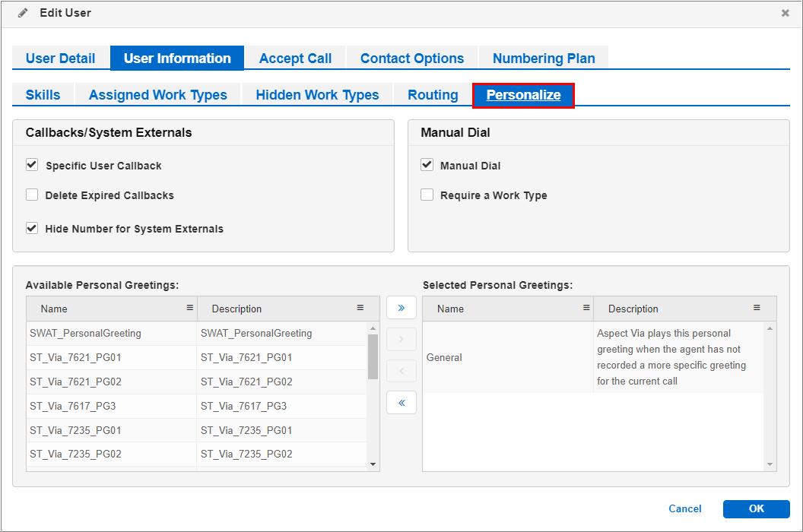Viewport: 803px width, 532px height.
Task: Click the Description column menu icon under Selected greetings
Action: (756, 309)
